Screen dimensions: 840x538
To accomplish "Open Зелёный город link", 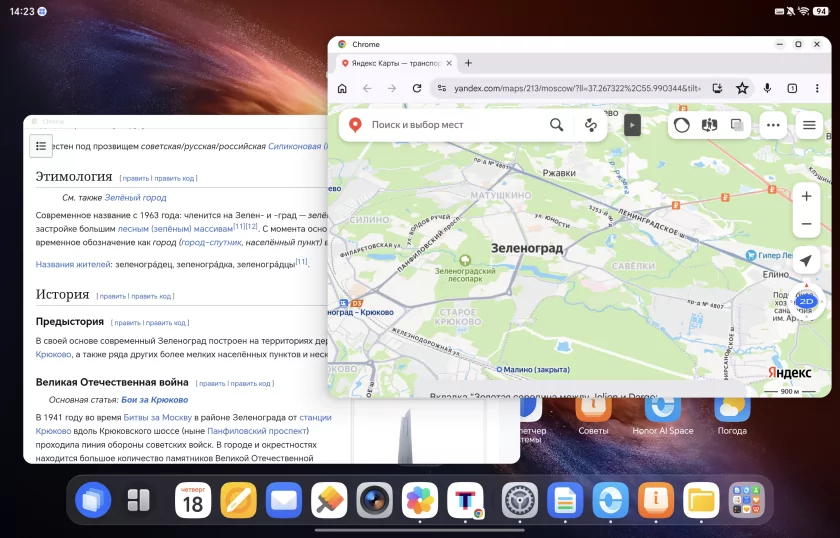I will [136, 198].
